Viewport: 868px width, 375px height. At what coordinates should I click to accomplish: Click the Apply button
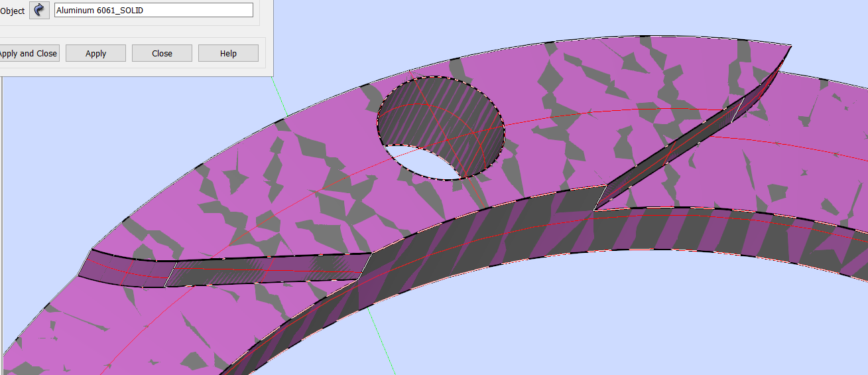pyautogui.click(x=95, y=54)
